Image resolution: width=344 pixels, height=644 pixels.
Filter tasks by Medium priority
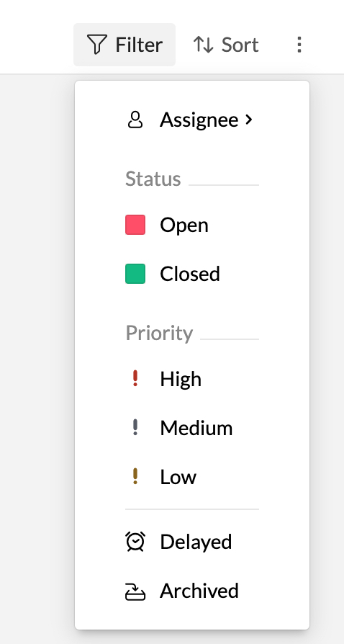pyautogui.click(x=192, y=427)
